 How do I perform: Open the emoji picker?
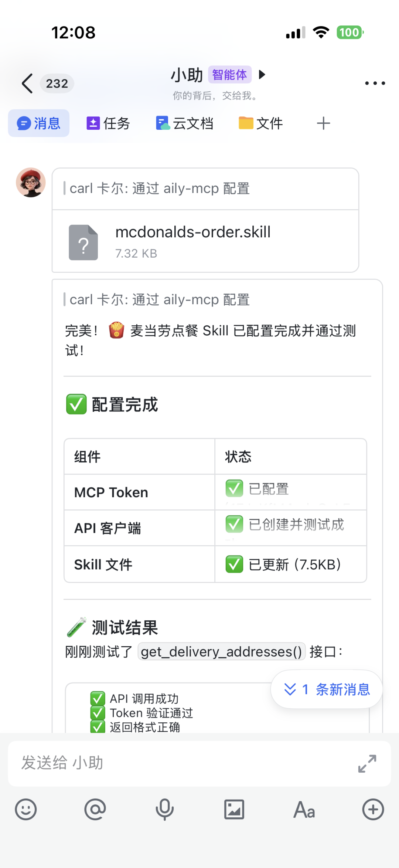click(x=25, y=810)
